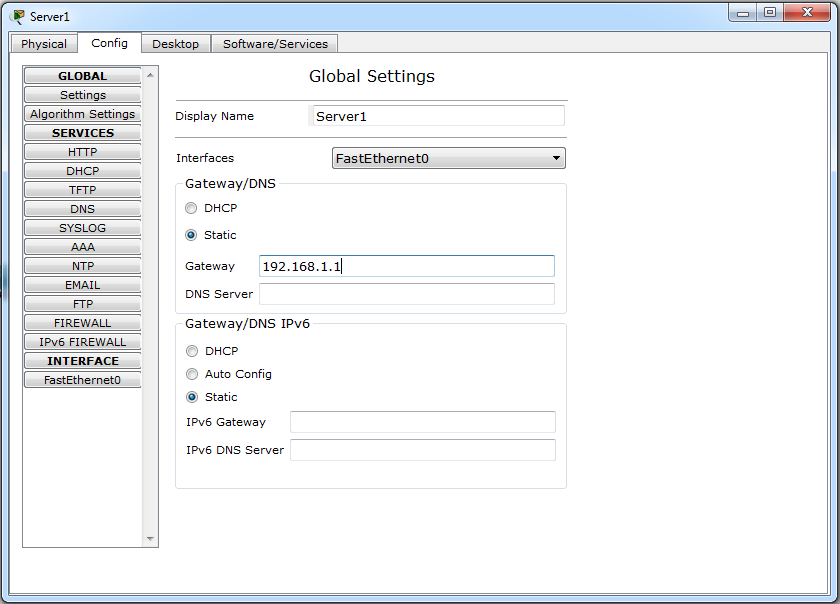The width and height of the screenshot is (840, 604).
Task: Configure the DNS service
Action: coord(82,208)
